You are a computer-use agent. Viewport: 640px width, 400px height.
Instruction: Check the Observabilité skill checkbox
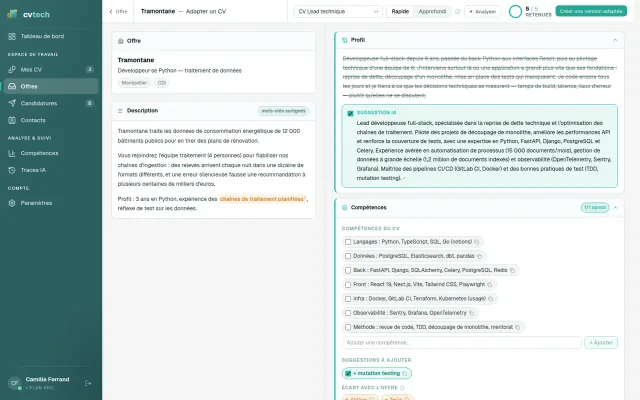[x=348, y=313]
